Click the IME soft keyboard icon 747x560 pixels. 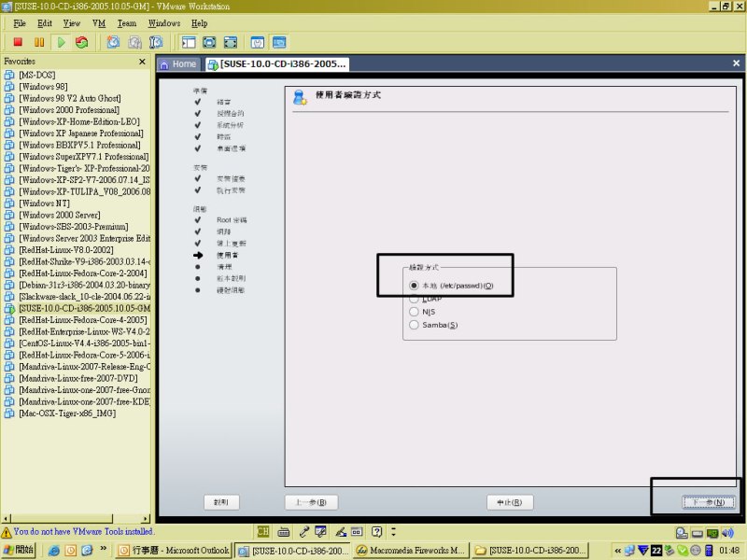click(x=284, y=531)
